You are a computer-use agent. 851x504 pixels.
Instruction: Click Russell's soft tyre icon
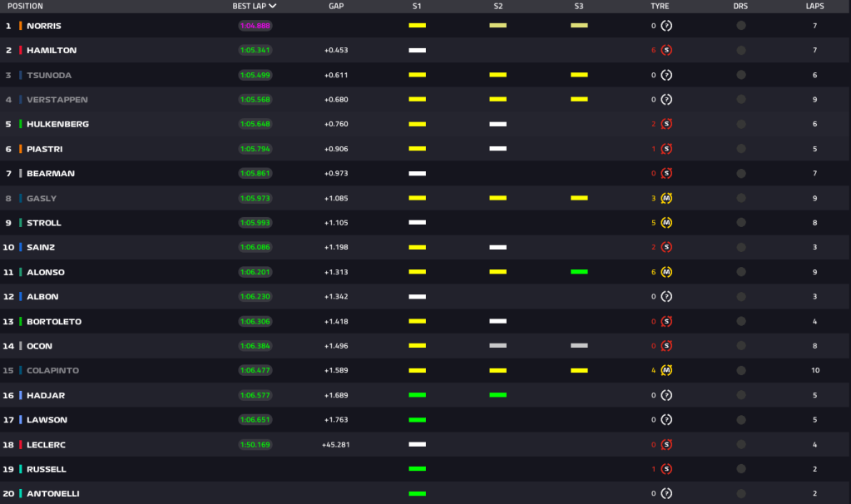(666, 469)
